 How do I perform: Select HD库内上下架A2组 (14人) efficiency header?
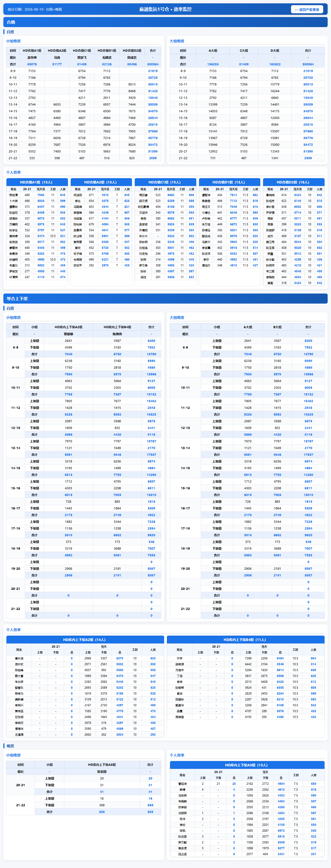coord(85,640)
